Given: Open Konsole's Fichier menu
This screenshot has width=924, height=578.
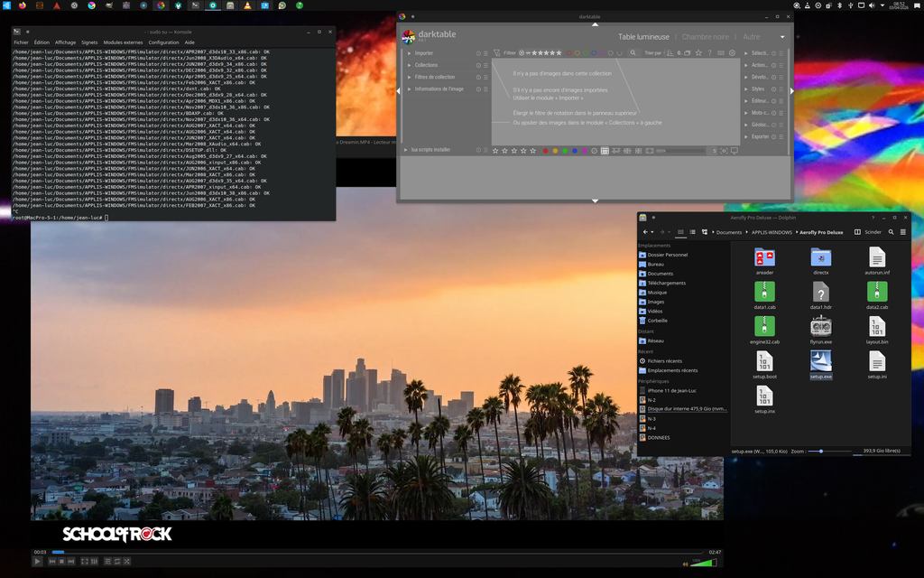Looking at the screenshot, I should pos(22,42).
